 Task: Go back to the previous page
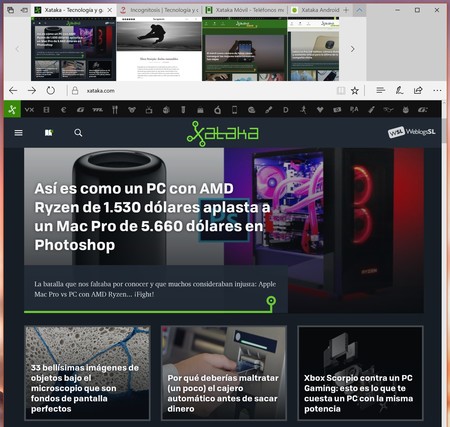[13, 90]
